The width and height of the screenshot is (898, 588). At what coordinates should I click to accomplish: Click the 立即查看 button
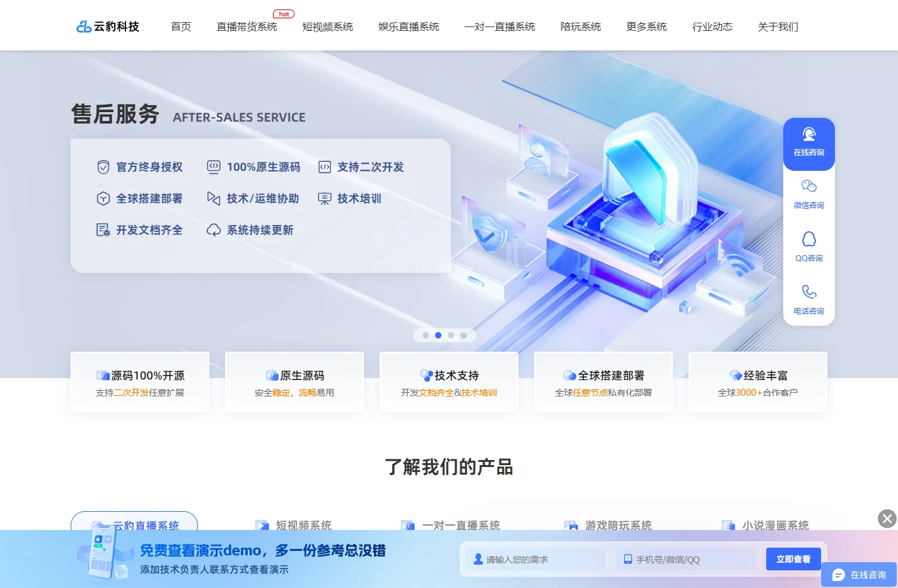793,559
